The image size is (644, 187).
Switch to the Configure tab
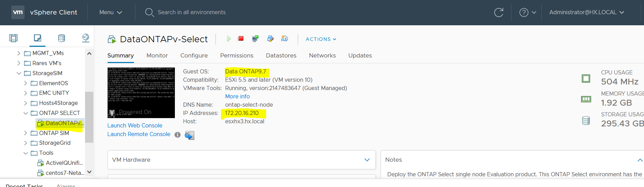point(194,56)
